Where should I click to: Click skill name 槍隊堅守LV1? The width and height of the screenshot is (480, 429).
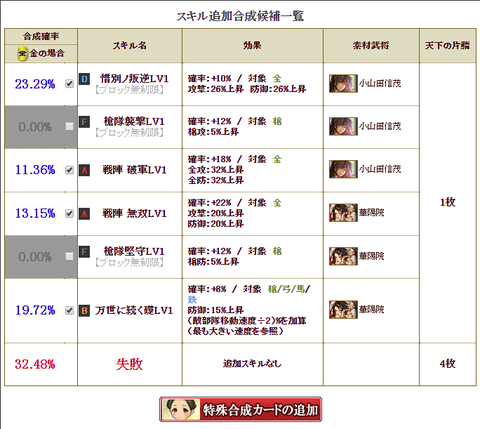(134, 251)
